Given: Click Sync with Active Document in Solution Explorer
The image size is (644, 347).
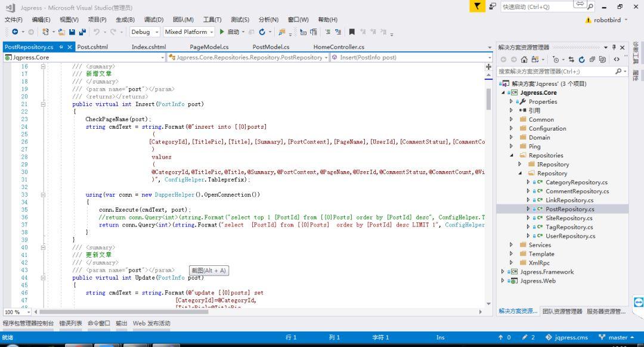Looking at the screenshot, I should pyautogui.click(x=572, y=59).
